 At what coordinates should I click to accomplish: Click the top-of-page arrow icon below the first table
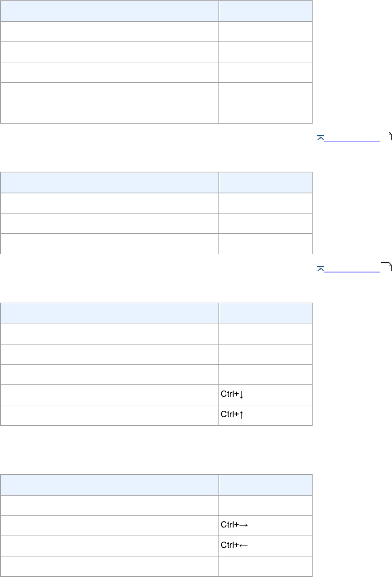click(x=320, y=138)
